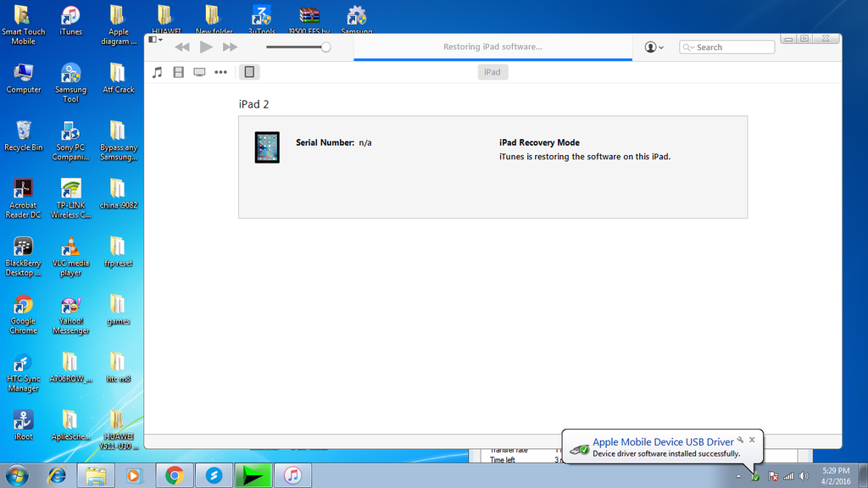The height and width of the screenshot is (488, 868).
Task: Click the iPad 2 device name heading
Action: [253, 103]
